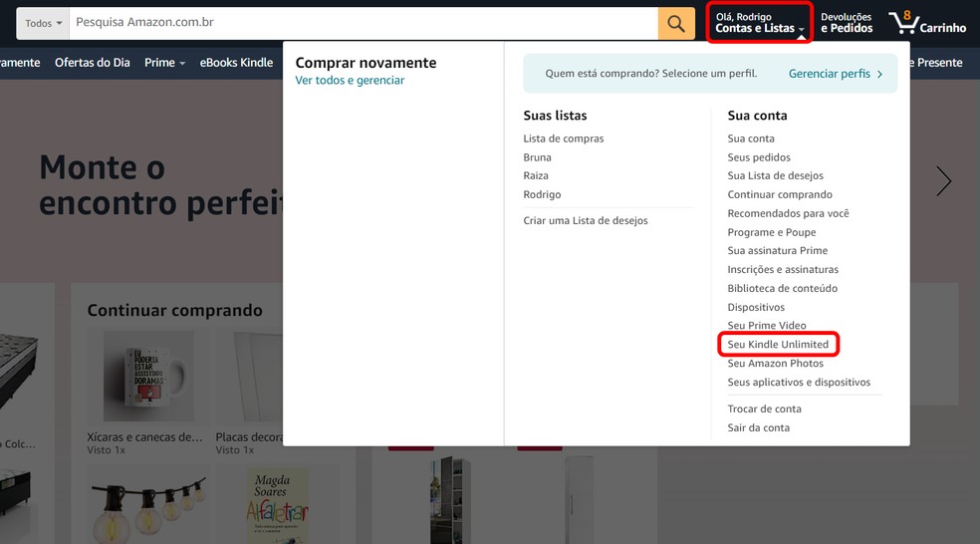Click Sair da conta
The width and height of the screenshot is (980, 544).
click(x=758, y=427)
